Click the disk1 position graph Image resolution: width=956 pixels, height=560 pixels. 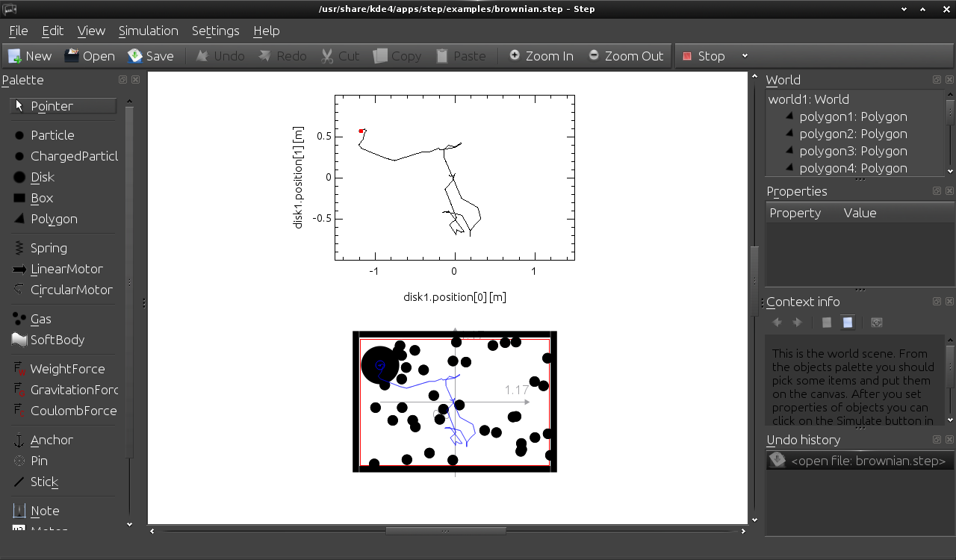click(x=455, y=178)
